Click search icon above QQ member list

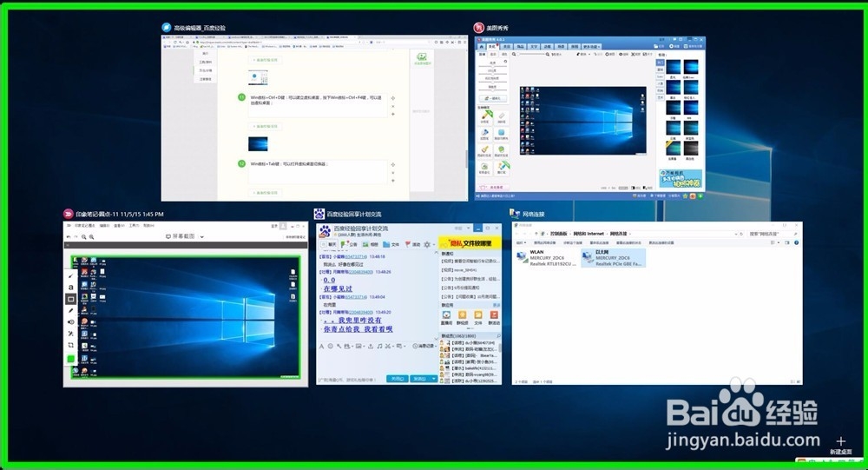[x=499, y=336]
